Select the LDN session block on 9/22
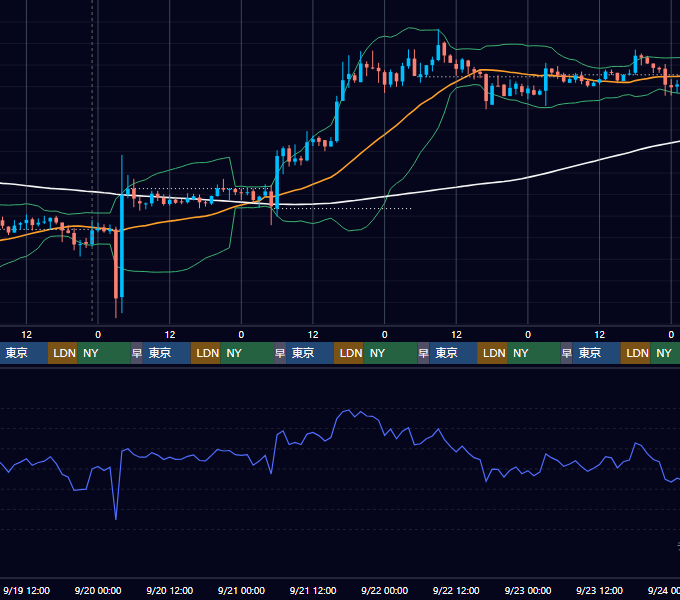 [x=492, y=353]
